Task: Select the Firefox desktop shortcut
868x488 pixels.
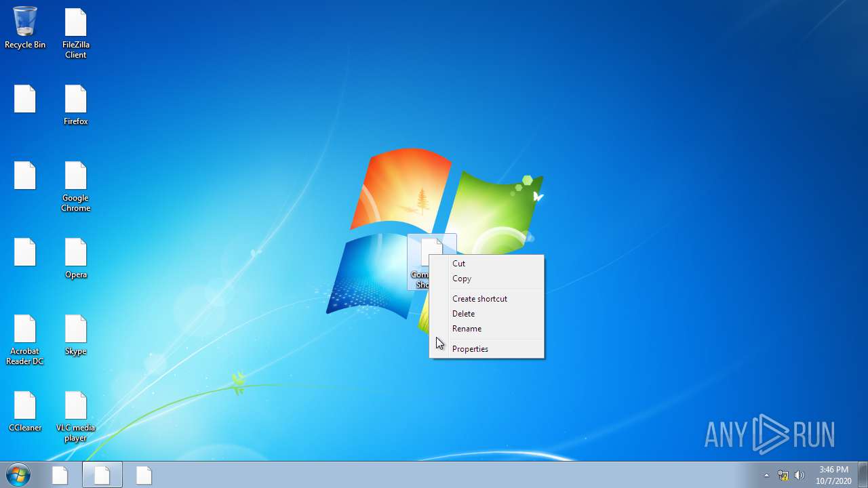Action: [x=76, y=105]
